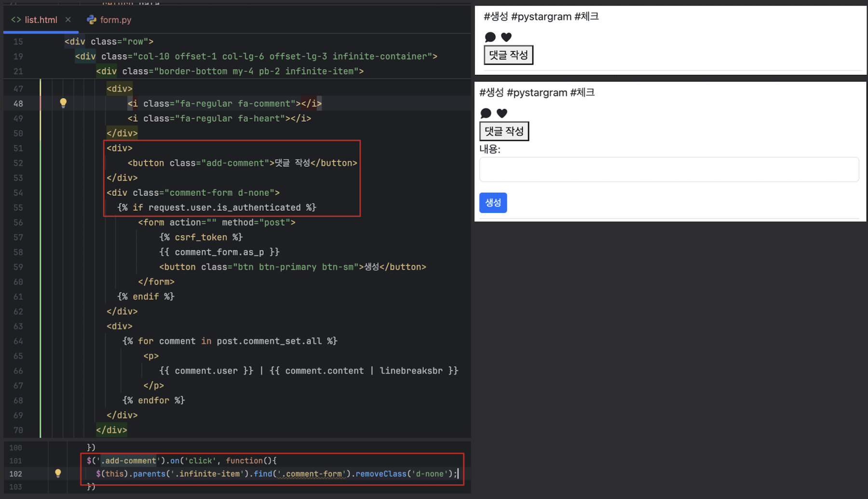868x499 pixels.
Task: Click the heart icon in the first post
Action: tap(506, 37)
